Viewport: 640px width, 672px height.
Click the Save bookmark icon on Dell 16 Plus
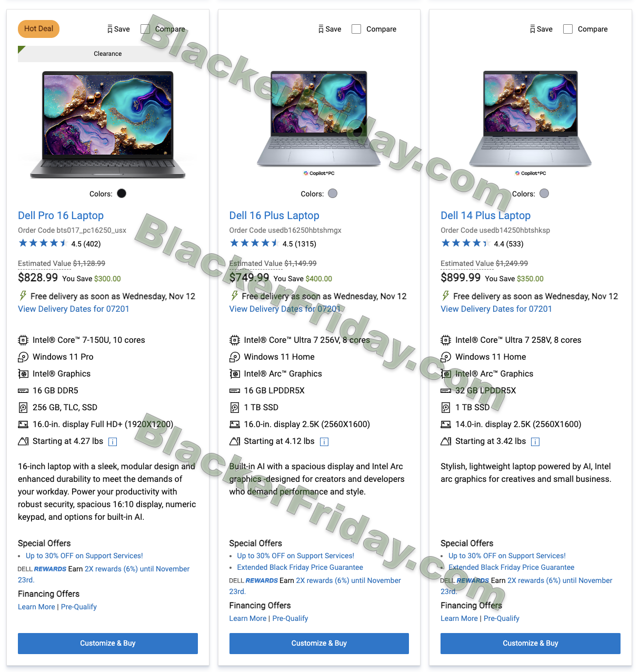[321, 29]
